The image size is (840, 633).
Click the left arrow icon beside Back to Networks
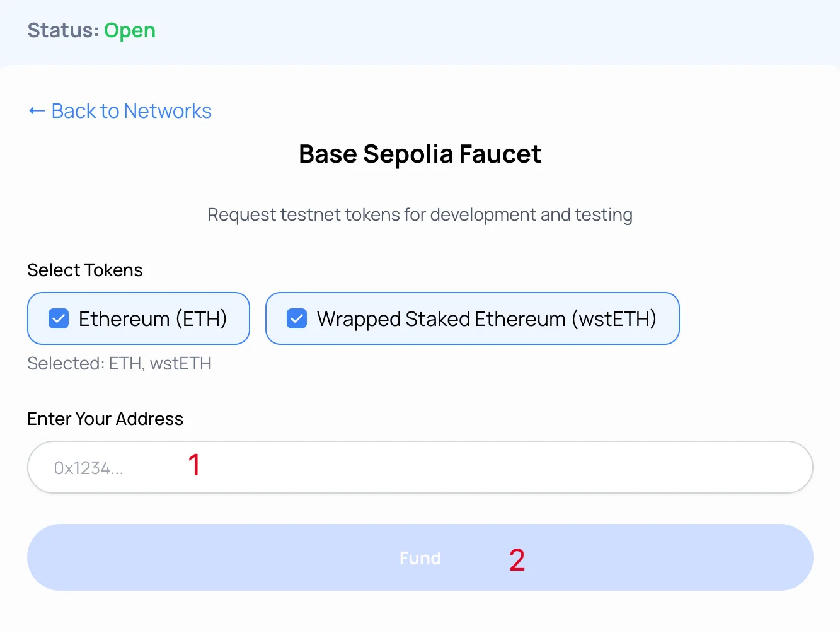coord(37,112)
